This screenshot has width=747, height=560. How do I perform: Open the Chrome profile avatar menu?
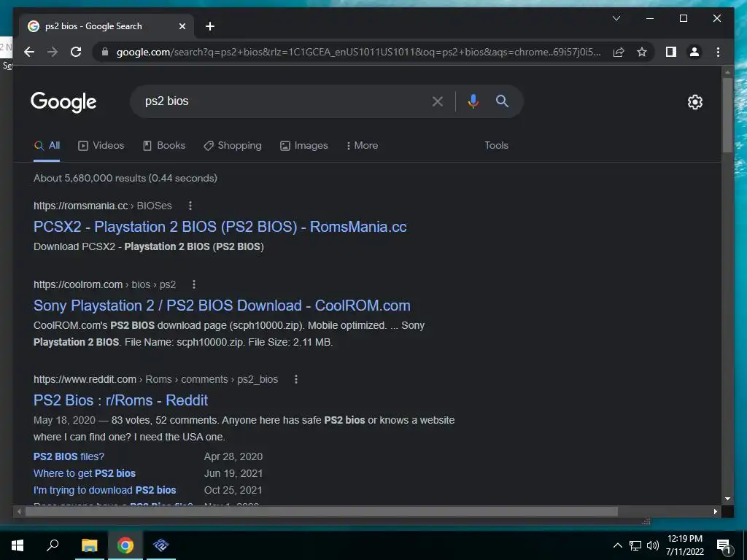click(x=694, y=52)
